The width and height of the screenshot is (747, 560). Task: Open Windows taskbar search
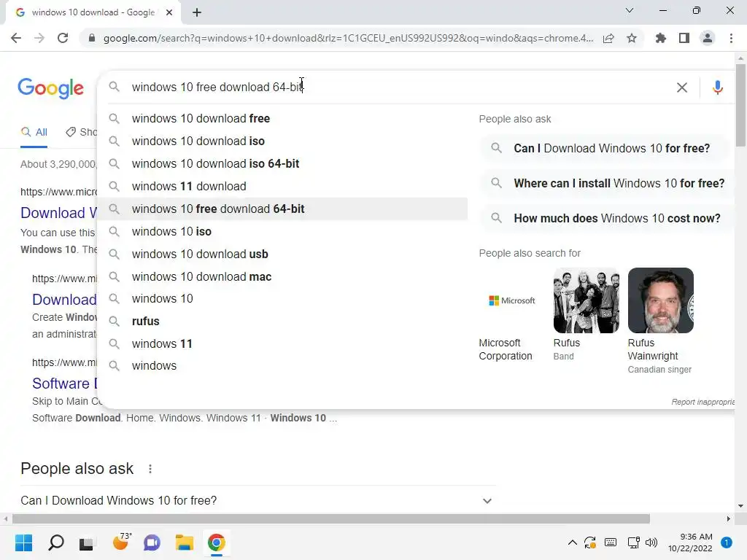click(55, 542)
